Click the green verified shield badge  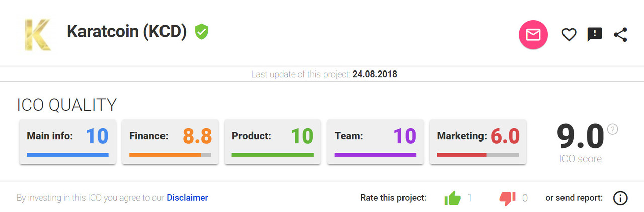click(202, 32)
